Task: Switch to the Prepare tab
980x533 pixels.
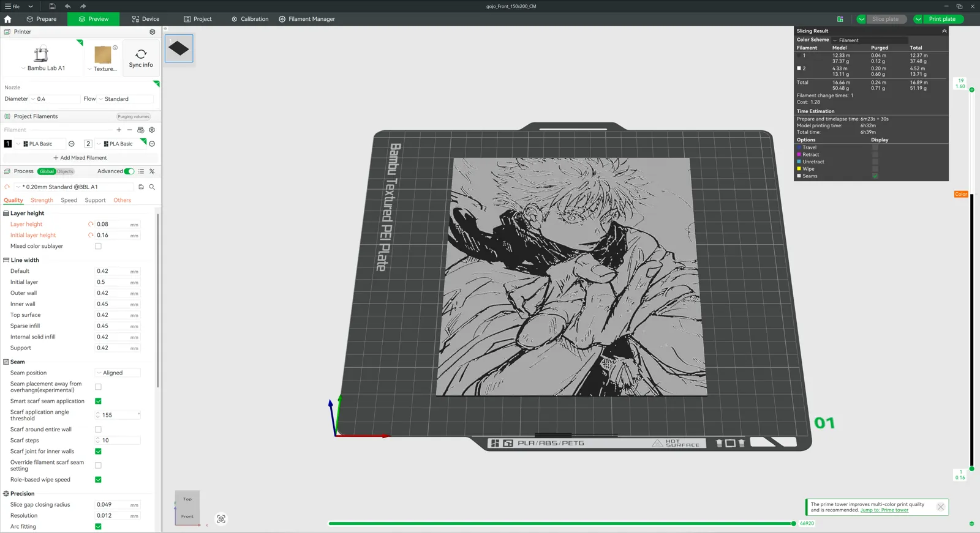Action: point(41,19)
